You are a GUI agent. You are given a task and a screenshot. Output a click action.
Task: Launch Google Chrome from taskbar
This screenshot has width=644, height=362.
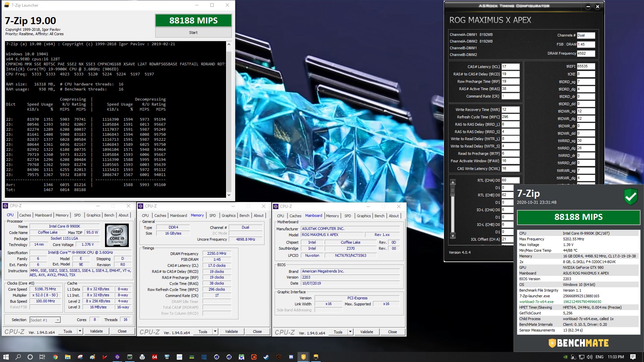55,357
